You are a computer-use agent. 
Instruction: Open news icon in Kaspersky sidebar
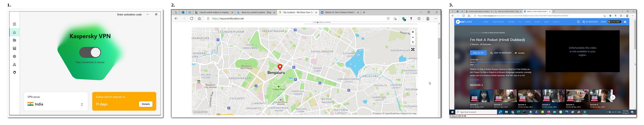14,40
